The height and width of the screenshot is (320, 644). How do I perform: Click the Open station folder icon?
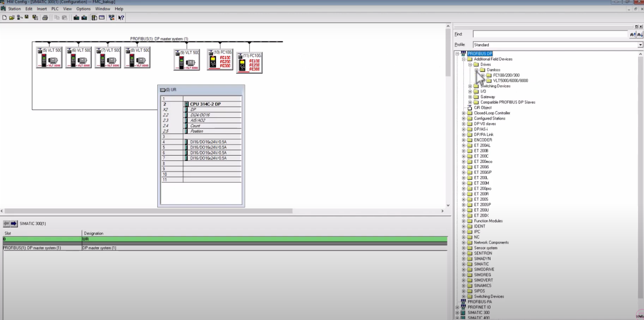pos(12,18)
